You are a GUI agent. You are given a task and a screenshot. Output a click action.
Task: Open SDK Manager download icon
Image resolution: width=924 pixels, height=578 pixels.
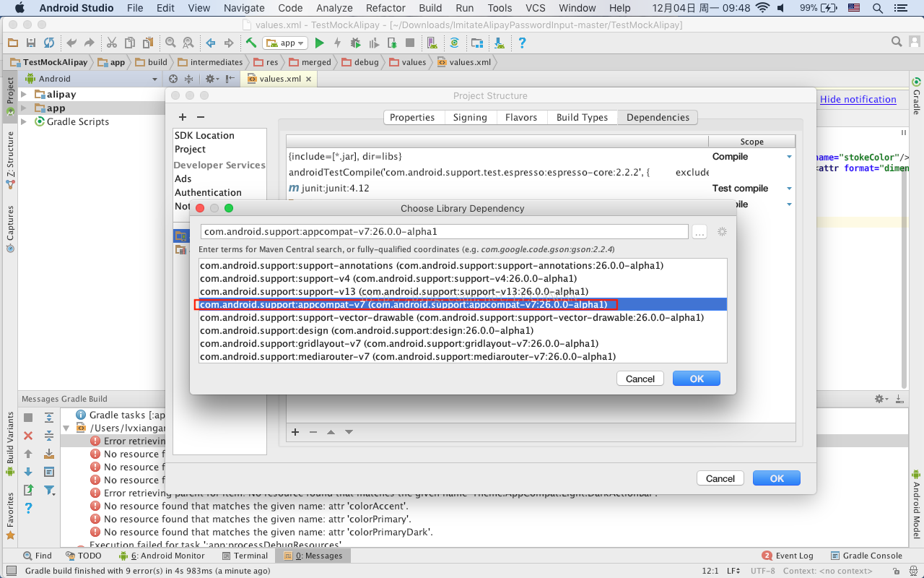[499, 43]
